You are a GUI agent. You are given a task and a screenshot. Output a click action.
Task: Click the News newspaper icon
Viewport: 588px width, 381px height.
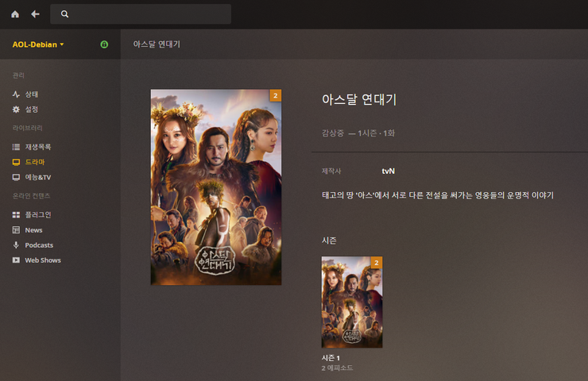point(16,230)
